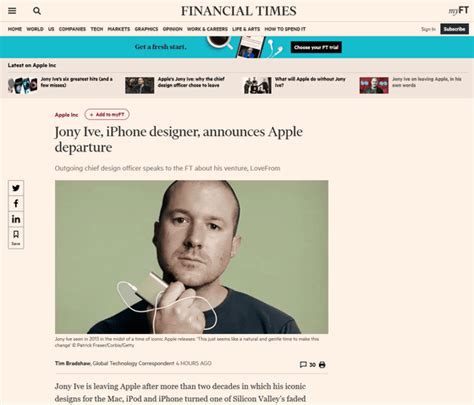Click the Sign In link
The height and width of the screenshot is (405, 474).
click(428, 29)
